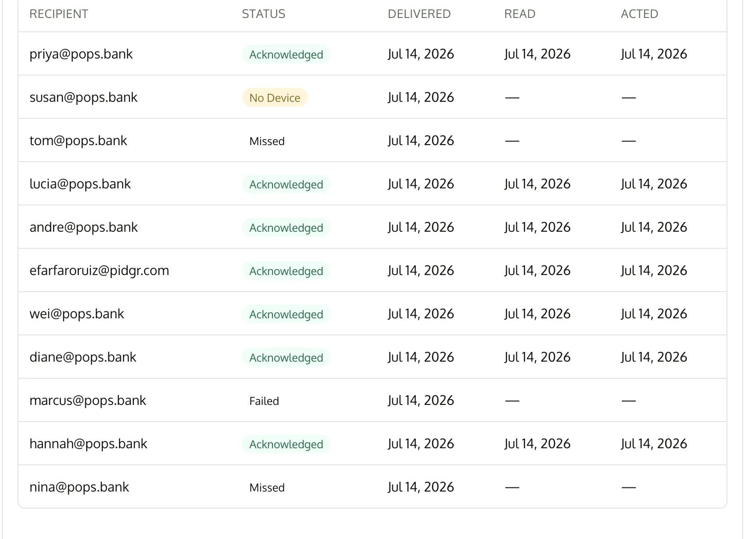Select lucia@pops.bank recipient

80,184
